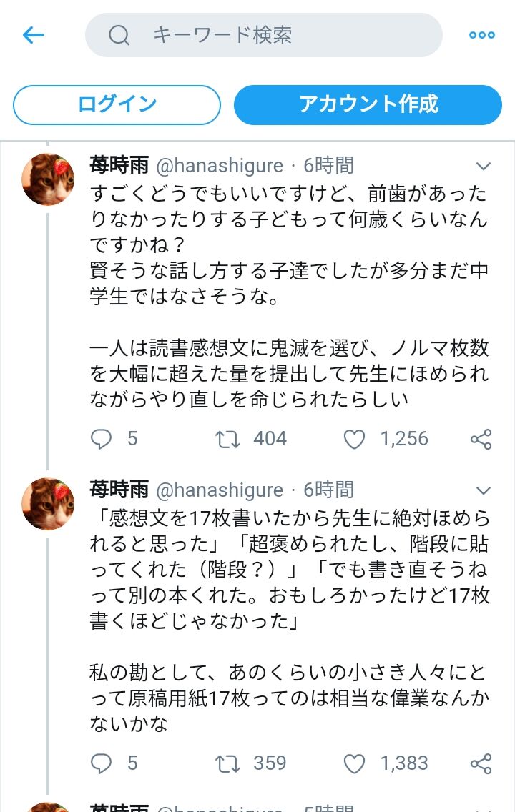Go back with the left arrow icon

point(34,35)
